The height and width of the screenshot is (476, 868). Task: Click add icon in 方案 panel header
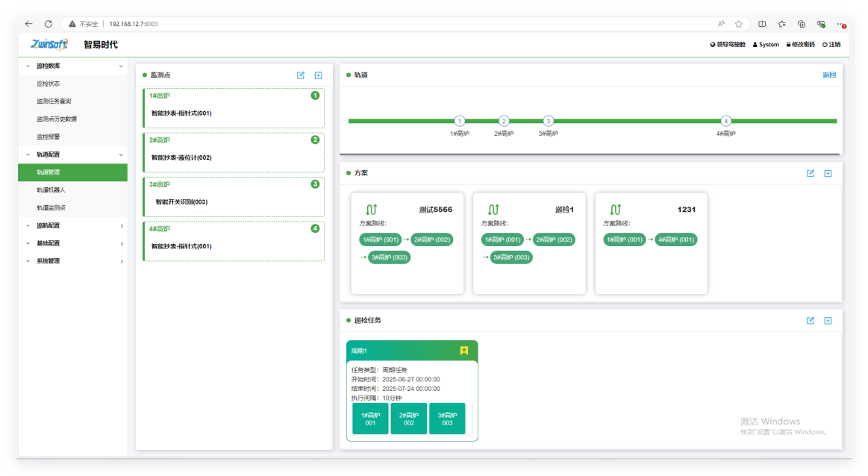828,173
